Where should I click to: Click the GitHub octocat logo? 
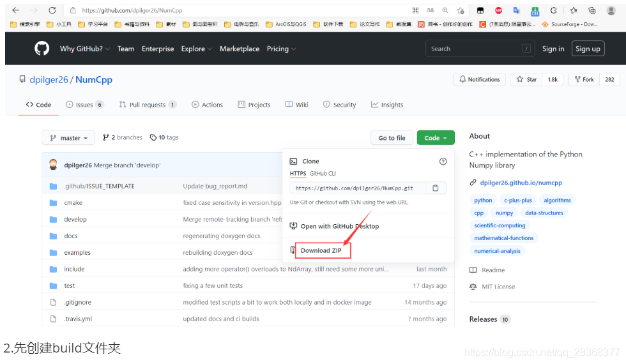pyautogui.click(x=42, y=49)
